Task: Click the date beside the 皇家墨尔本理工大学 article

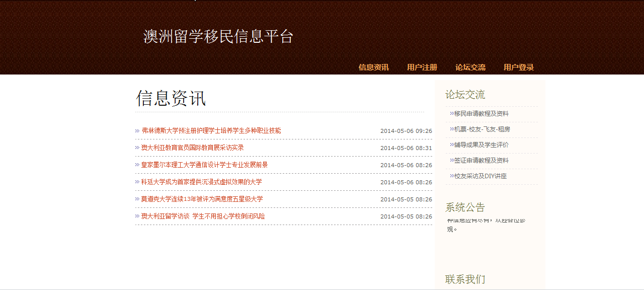Action: [406, 165]
